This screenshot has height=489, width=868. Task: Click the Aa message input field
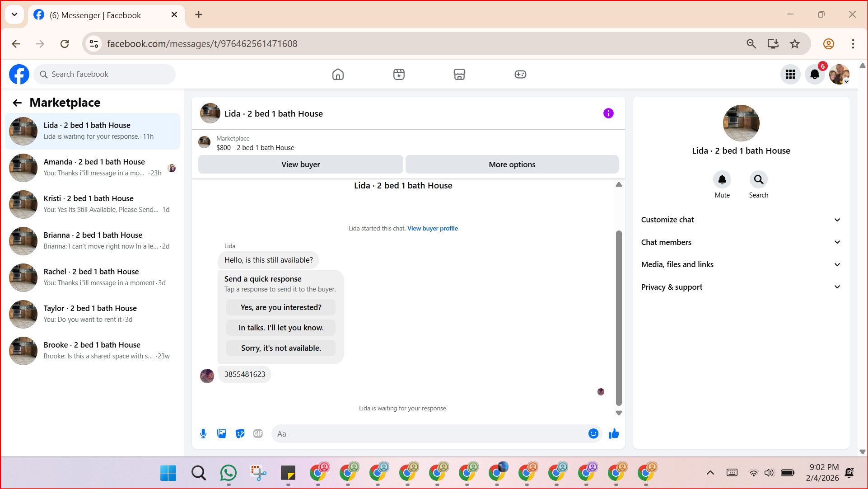(429, 434)
